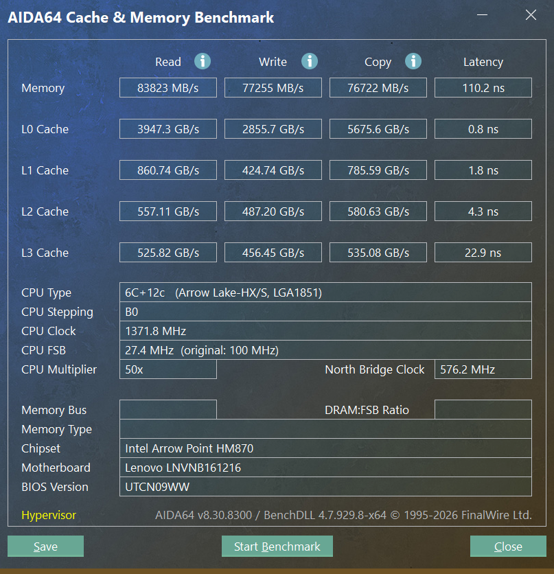Screen dimensions: 554x574
Task: Select L0 Cache latency 0.8 ns
Action: pyautogui.click(x=483, y=129)
